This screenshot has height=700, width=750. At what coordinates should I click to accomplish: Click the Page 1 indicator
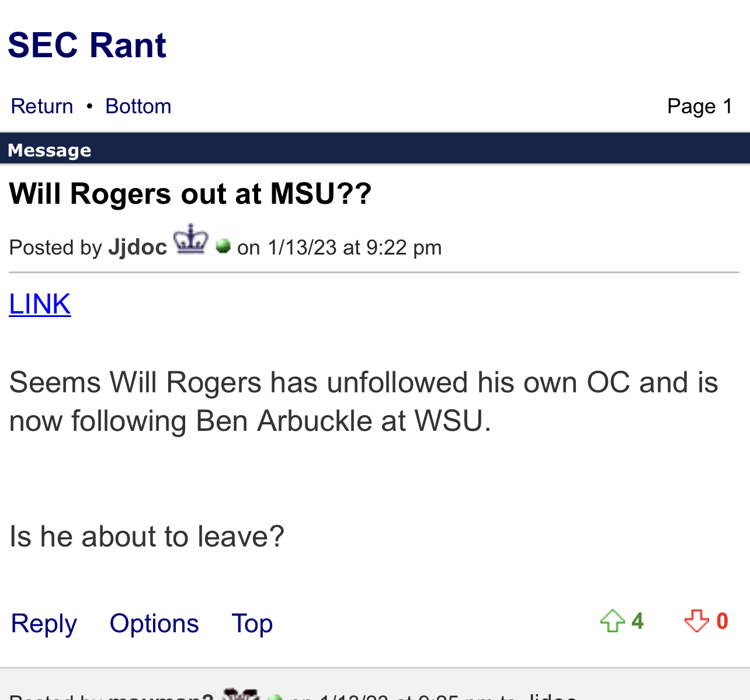coord(700,106)
